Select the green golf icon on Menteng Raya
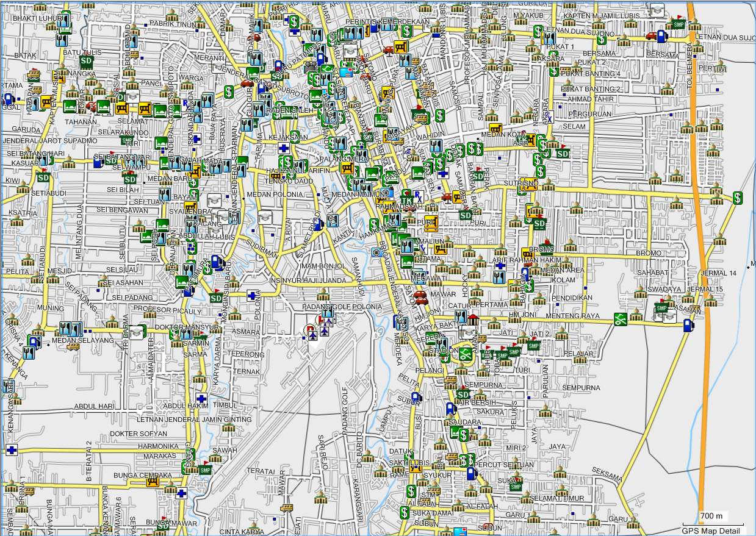 pos(621,319)
